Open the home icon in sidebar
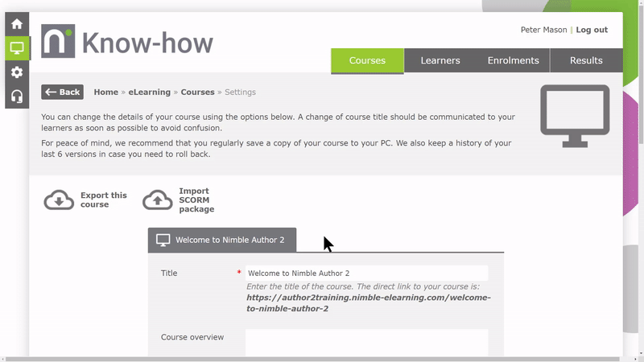Image resolution: width=644 pixels, height=362 pixels. click(17, 24)
